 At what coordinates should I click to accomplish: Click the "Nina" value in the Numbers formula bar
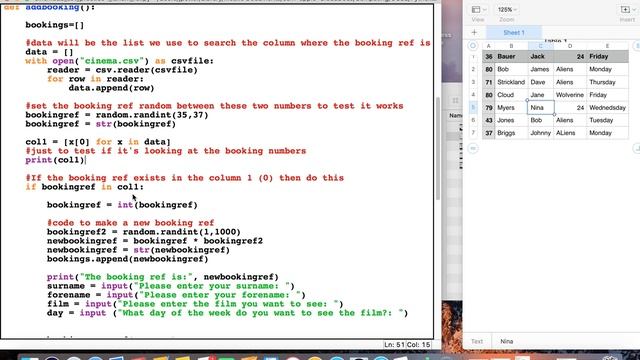(507, 341)
